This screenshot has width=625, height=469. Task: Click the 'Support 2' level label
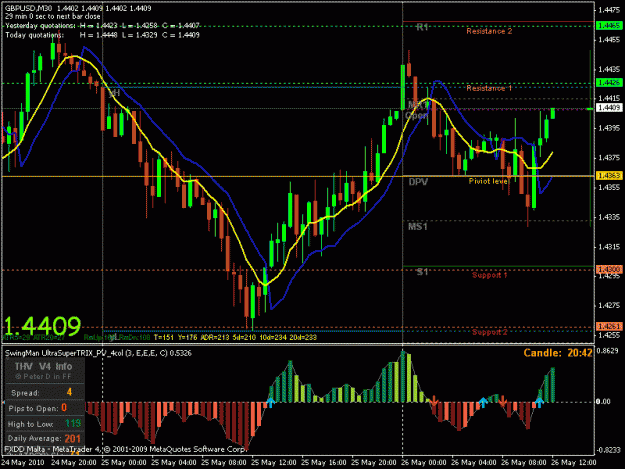point(489,332)
